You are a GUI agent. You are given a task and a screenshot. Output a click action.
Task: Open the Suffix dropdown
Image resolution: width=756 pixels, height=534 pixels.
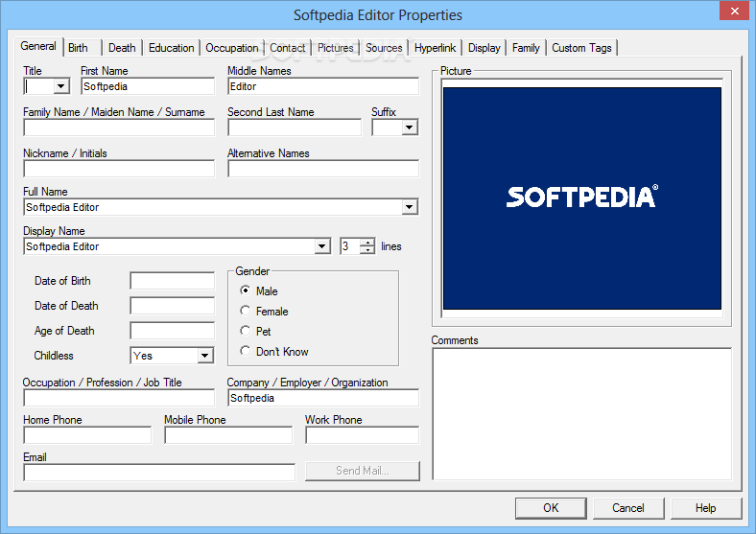point(410,128)
